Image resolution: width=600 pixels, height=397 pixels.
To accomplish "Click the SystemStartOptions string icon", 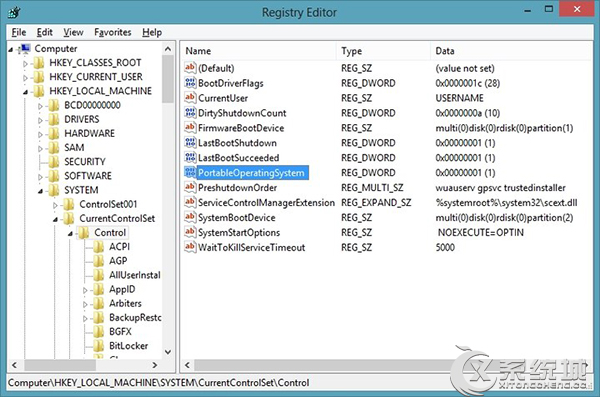I will click(x=190, y=232).
